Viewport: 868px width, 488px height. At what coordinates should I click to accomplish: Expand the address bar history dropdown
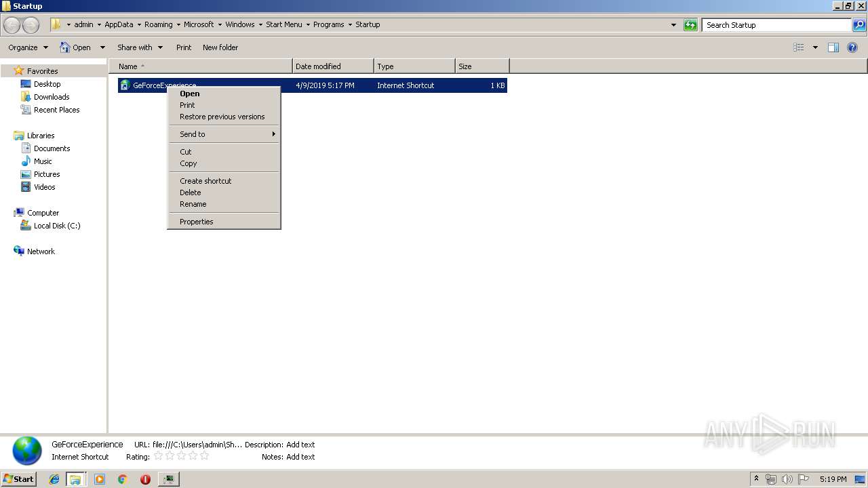tap(673, 25)
